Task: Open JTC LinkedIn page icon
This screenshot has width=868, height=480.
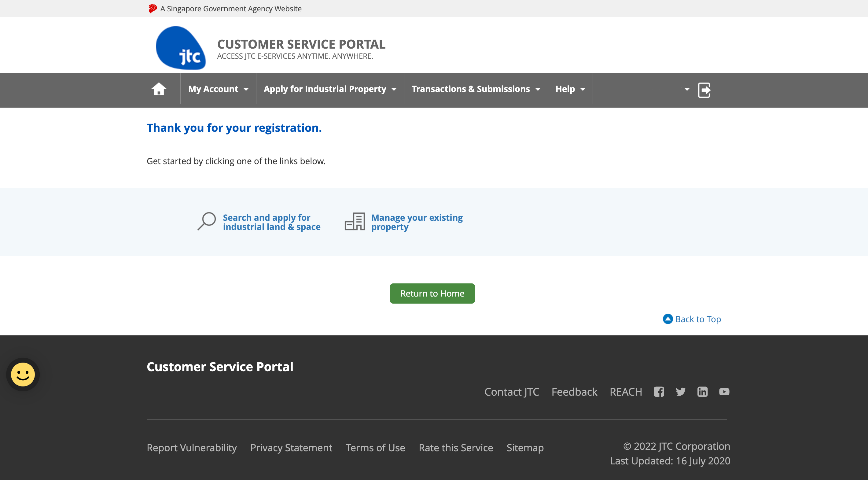Action: pos(703,392)
